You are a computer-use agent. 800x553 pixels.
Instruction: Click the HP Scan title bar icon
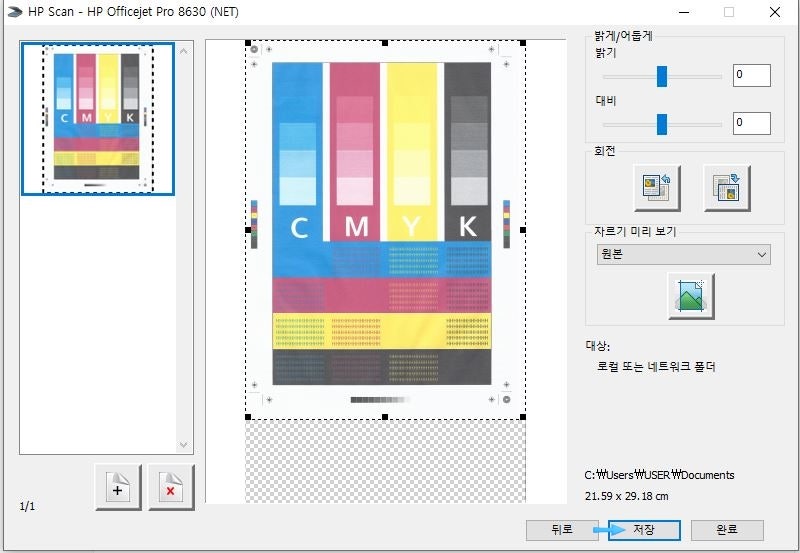(15, 12)
